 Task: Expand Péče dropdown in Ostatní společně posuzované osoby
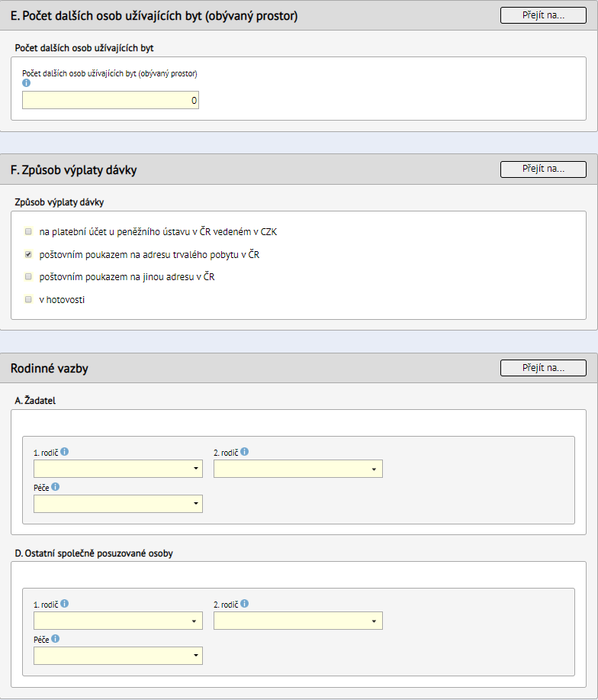[x=118, y=656]
